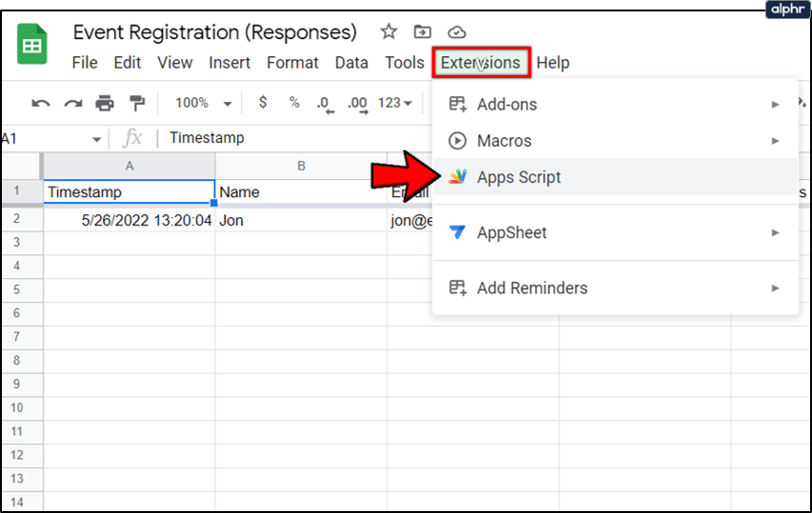Image resolution: width=812 pixels, height=513 pixels.
Task: Open the name box dropdown arrow
Action: (x=96, y=139)
